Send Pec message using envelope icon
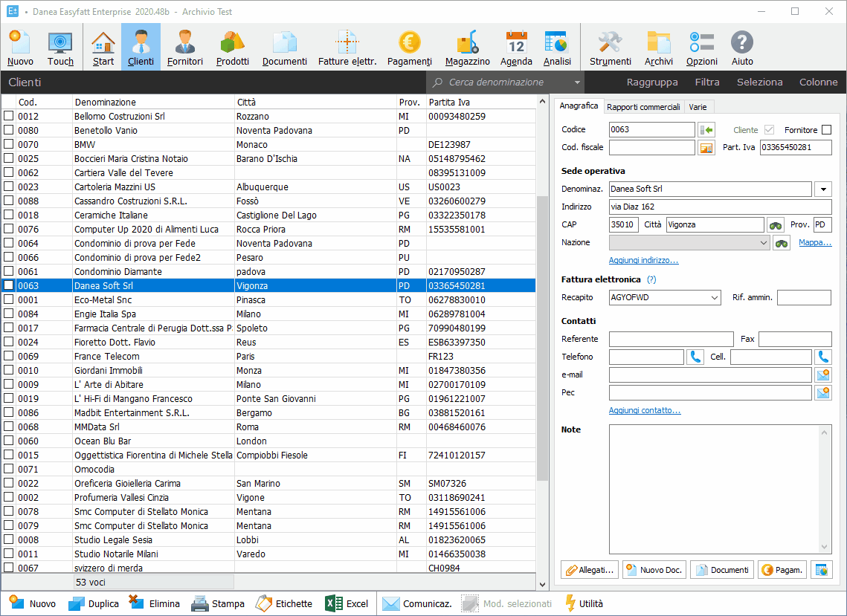Viewport: 847px width, 616px height. coord(823,392)
